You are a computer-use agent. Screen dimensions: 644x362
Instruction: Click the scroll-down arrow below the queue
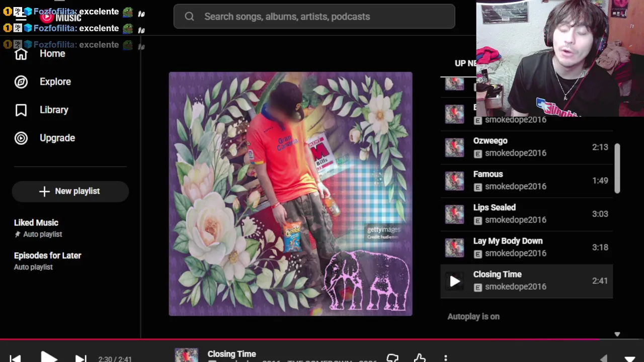(617, 334)
